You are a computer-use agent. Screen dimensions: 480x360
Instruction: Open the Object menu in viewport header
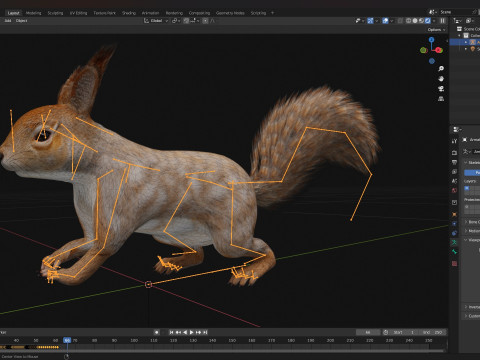pyautogui.click(x=21, y=21)
